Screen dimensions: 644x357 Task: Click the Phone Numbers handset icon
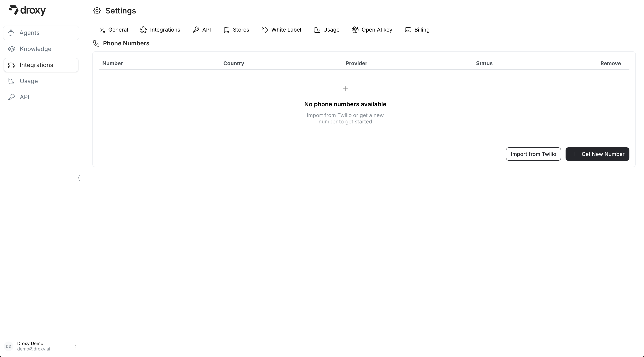click(x=96, y=44)
